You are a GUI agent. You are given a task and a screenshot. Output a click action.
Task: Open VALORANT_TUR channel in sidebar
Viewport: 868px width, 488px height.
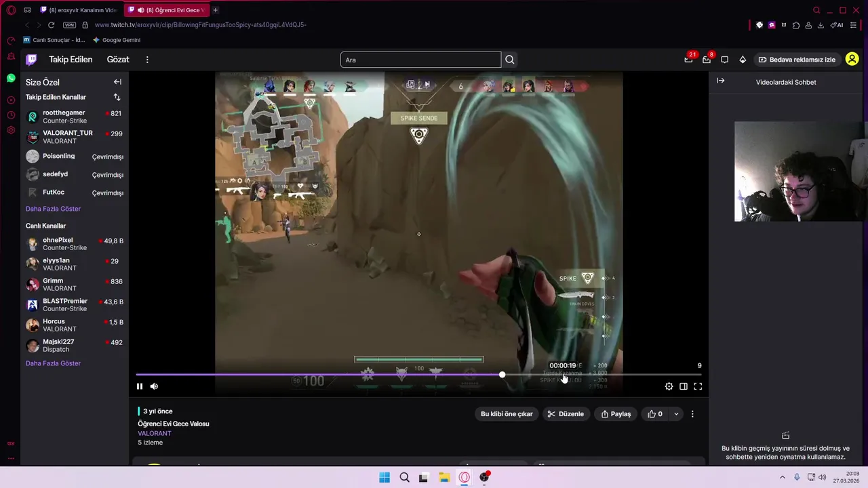pyautogui.click(x=75, y=137)
